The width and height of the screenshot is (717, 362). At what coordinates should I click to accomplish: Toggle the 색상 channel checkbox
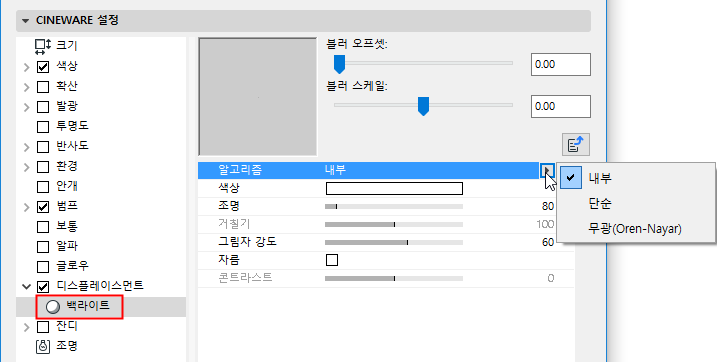[x=43, y=67]
